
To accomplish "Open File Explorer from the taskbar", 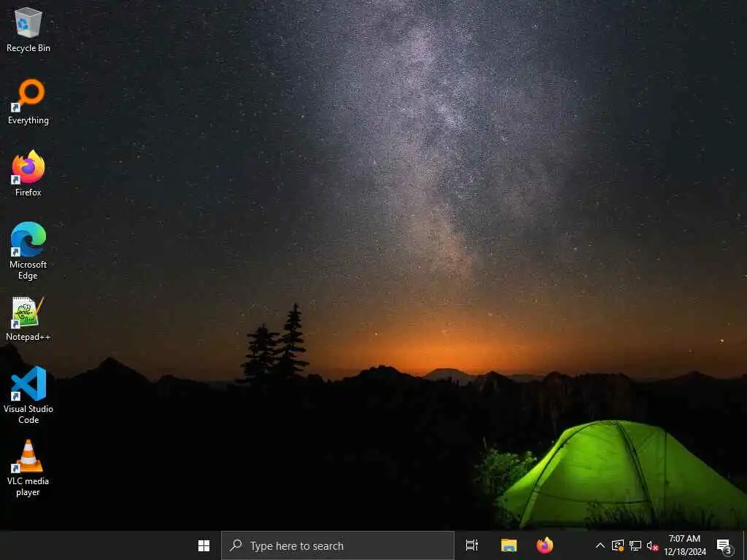I will click(x=508, y=545).
